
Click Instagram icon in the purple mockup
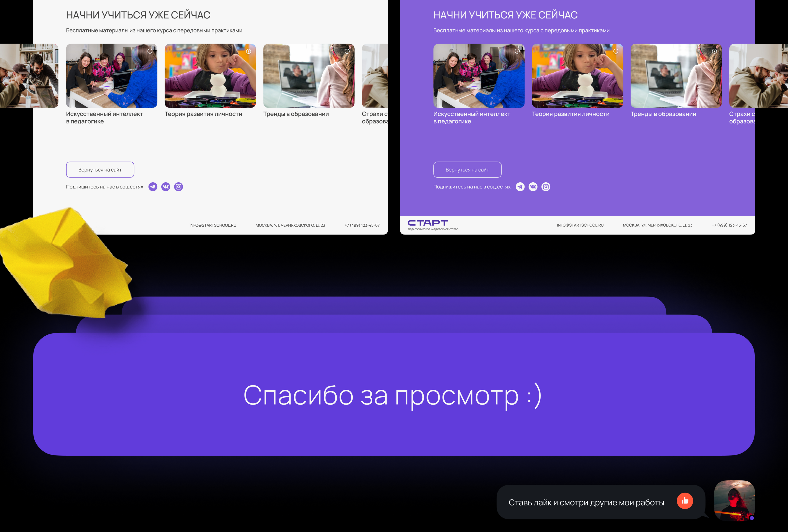[546, 187]
